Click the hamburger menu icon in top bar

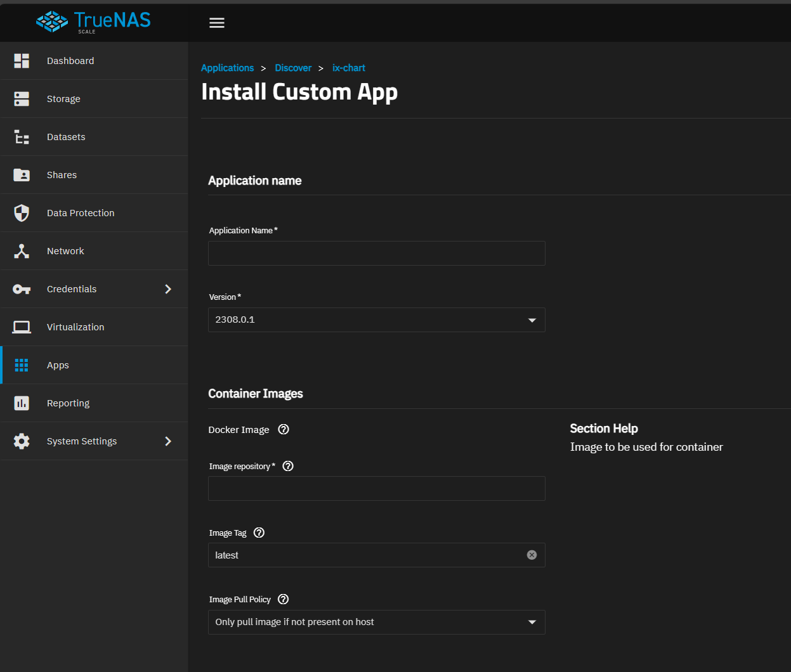(217, 23)
